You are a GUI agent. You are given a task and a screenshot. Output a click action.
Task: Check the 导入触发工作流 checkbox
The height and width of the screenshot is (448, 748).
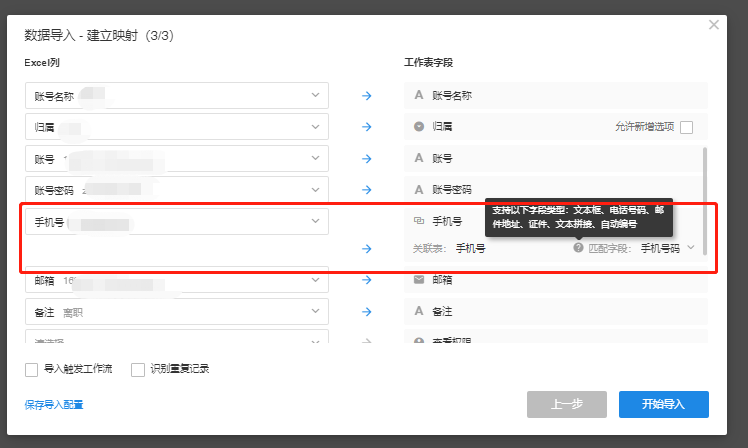point(32,370)
